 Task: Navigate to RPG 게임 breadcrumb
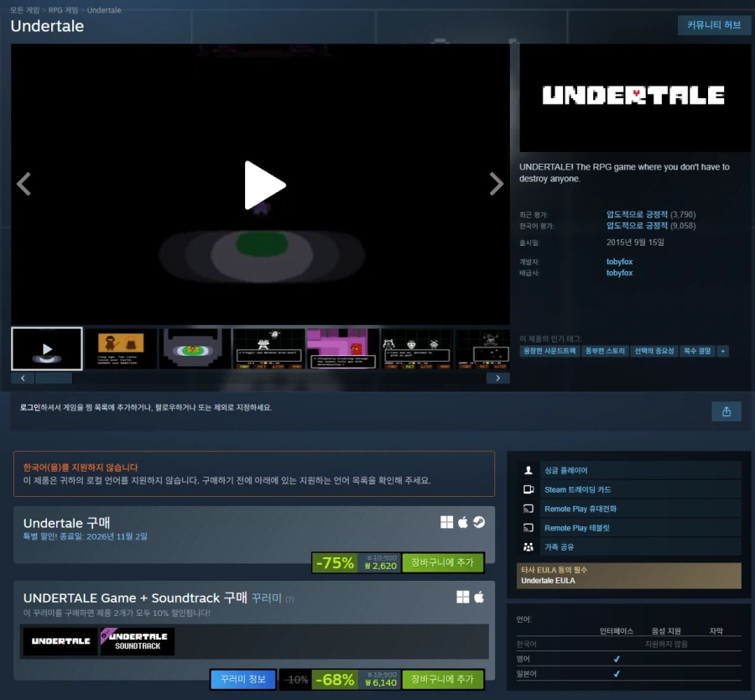[63, 10]
